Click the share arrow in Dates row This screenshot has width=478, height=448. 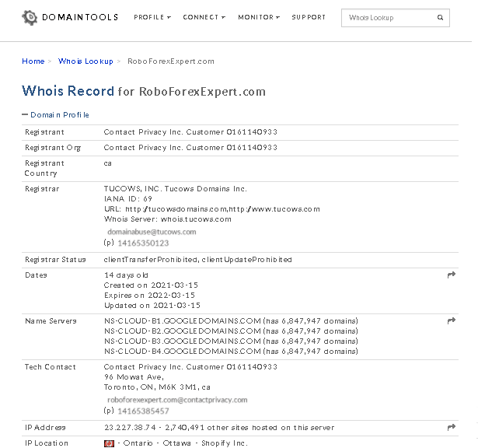tap(451, 275)
